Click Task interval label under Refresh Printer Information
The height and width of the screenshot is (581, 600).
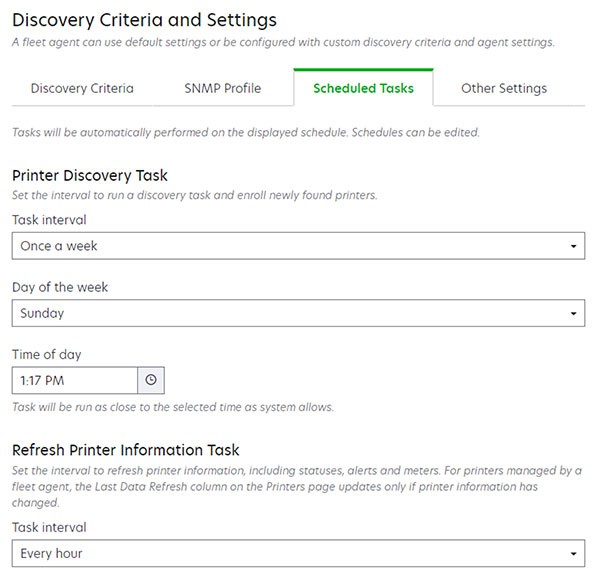point(49,527)
